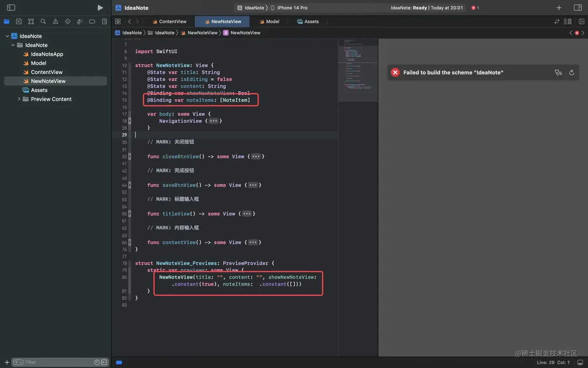Click "Failed to build the scheme" message
The image size is (588, 368).
[453, 72]
